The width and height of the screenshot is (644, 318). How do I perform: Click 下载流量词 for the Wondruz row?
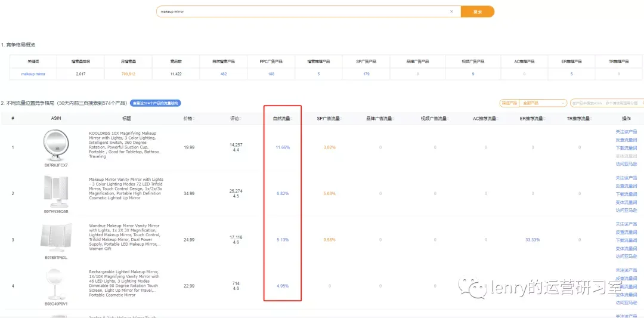click(626, 240)
